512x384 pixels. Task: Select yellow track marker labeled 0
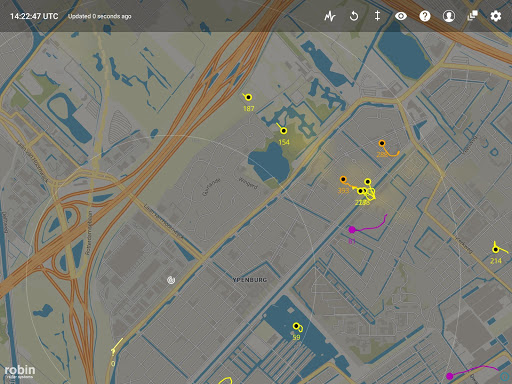[113, 351]
